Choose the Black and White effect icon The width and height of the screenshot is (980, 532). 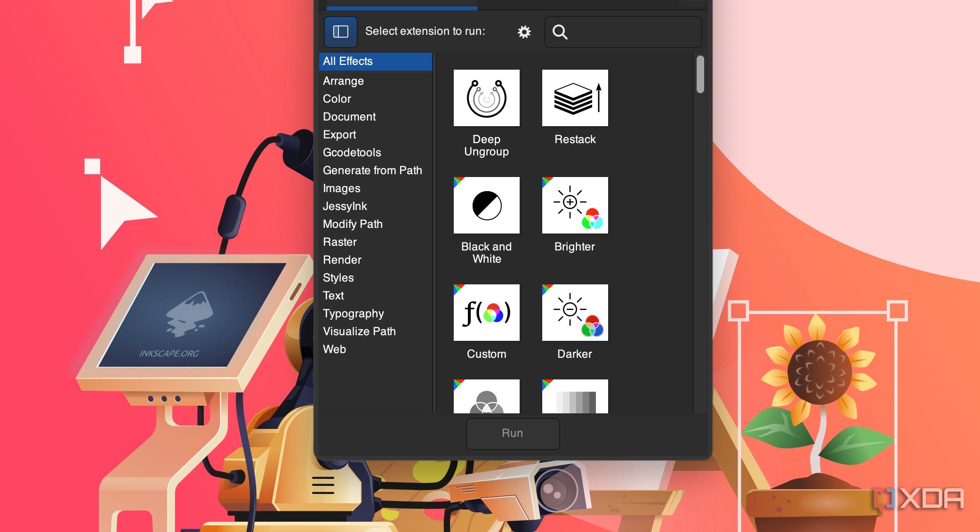coord(486,205)
